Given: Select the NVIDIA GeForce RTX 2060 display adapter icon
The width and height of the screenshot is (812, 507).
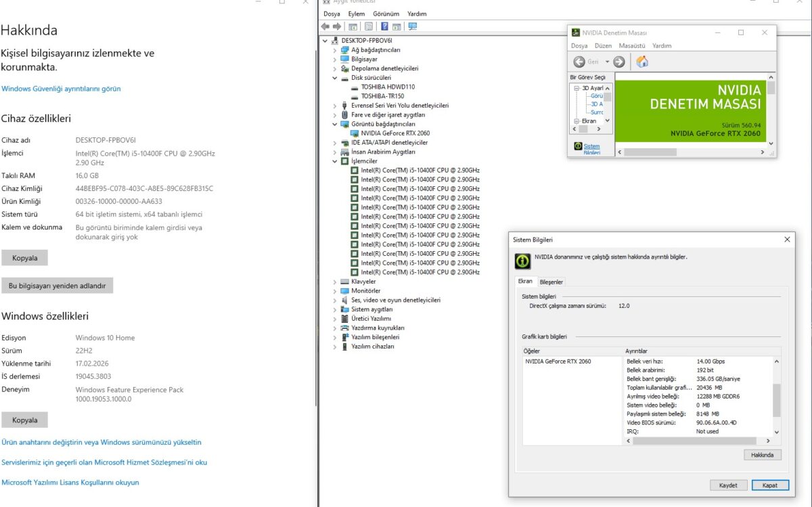Looking at the screenshot, I should tap(355, 133).
